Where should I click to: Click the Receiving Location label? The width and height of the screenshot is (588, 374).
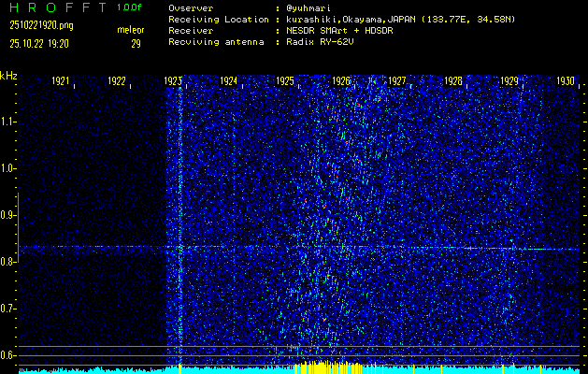tap(219, 20)
